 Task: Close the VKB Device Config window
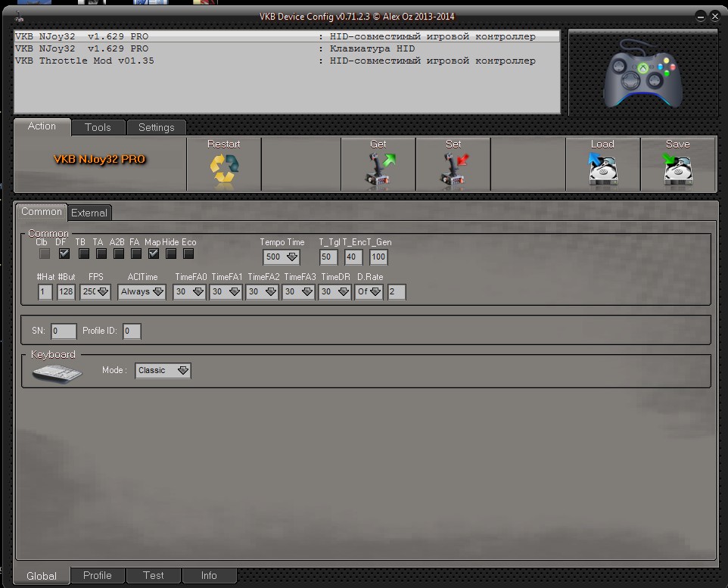pyautogui.click(x=715, y=17)
